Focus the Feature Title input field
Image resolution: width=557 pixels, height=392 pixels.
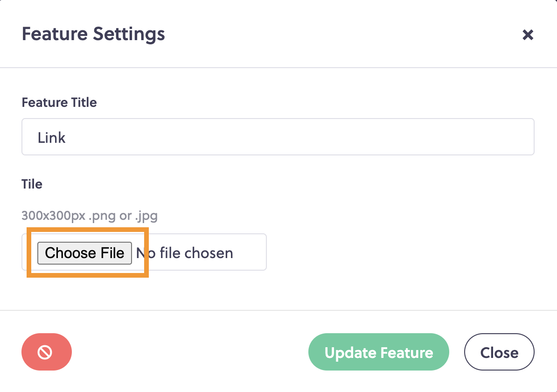coord(278,137)
